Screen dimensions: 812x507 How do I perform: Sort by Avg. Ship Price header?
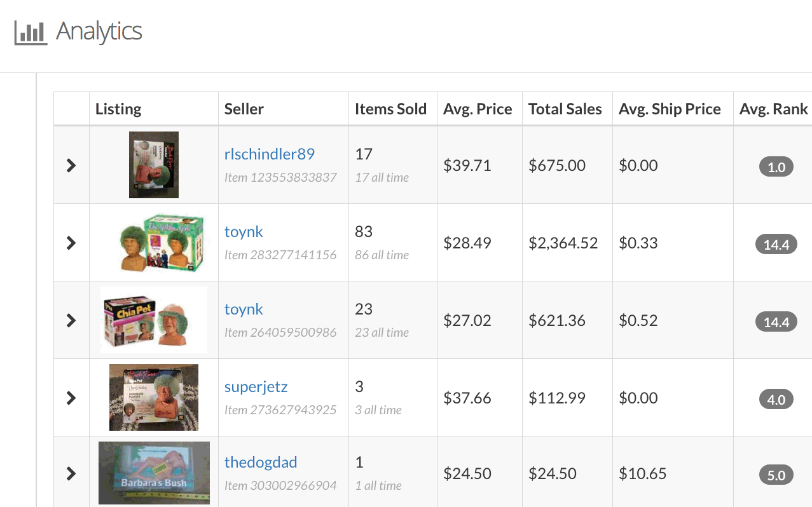tap(670, 109)
